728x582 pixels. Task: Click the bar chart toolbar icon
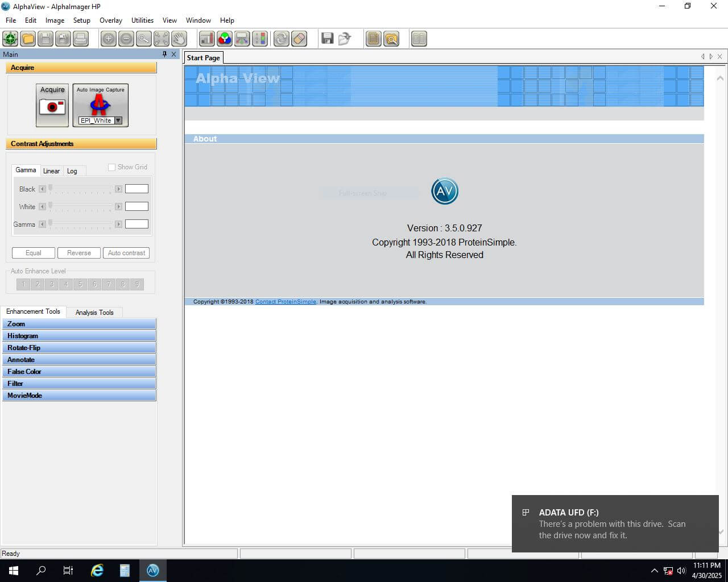pyautogui.click(x=207, y=39)
